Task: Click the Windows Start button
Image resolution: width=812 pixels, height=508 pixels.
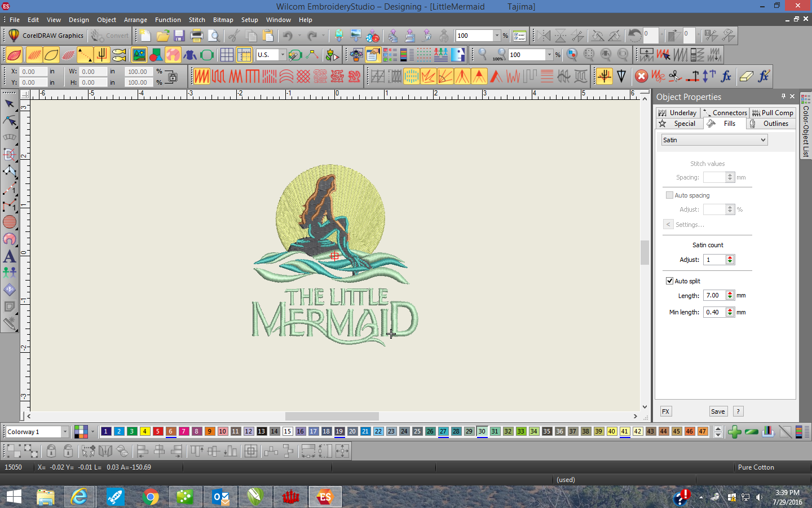Action: coord(14,497)
